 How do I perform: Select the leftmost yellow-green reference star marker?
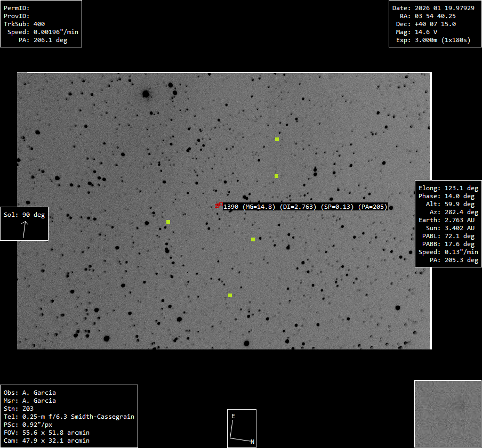pos(168,222)
